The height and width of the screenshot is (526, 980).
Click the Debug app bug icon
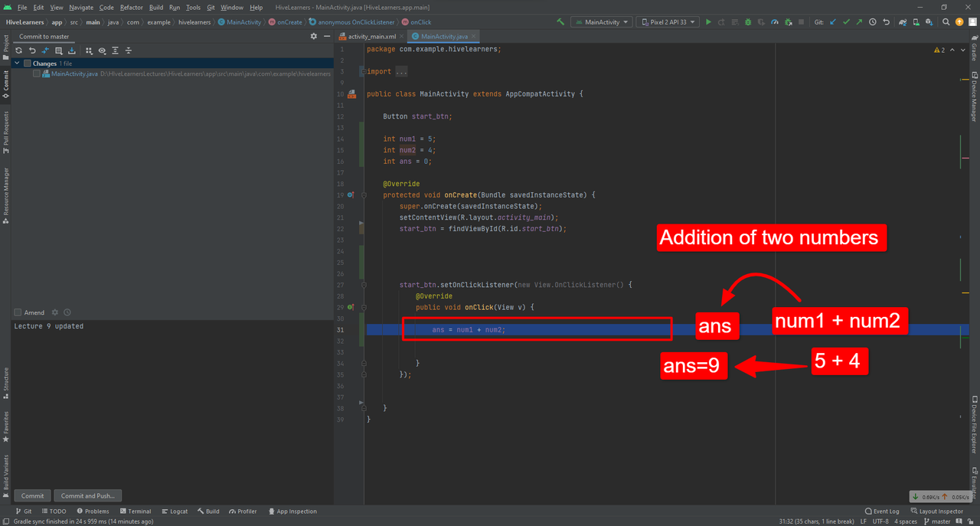(x=748, y=22)
